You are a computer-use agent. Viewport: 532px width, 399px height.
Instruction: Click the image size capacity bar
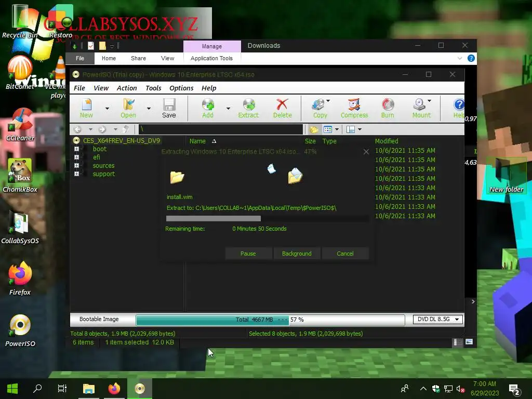(270, 320)
